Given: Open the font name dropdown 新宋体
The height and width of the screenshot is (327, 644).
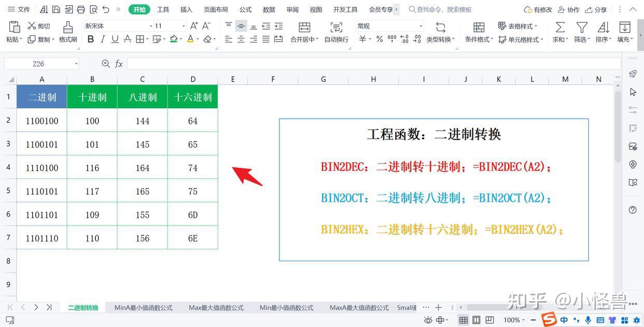Looking at the screenshot, I should (x=119, y=26).
